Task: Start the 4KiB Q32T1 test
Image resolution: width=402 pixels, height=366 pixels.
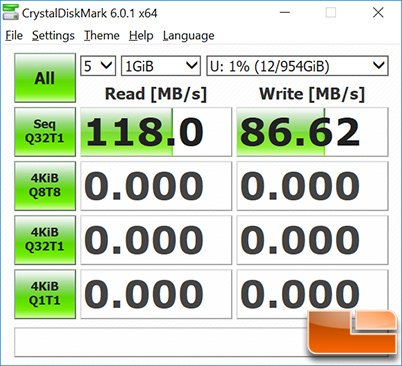Action: tap(45, 240)
